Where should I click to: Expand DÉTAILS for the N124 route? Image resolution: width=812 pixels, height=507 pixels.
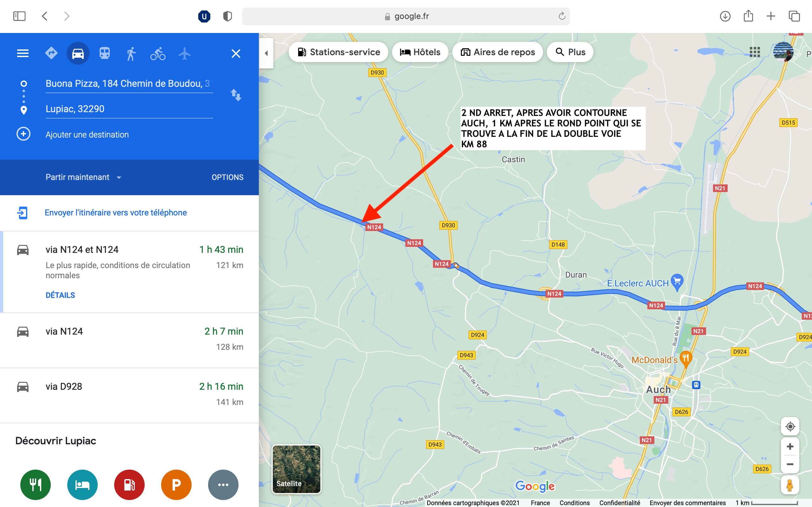[60, 295]
